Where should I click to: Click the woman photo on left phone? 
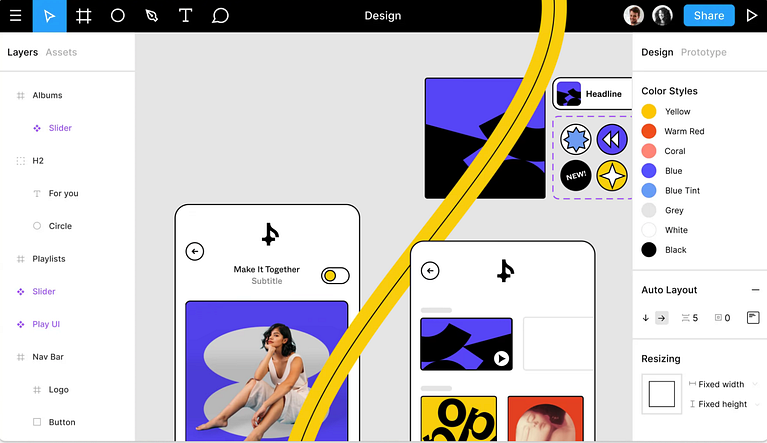[267, 372]
